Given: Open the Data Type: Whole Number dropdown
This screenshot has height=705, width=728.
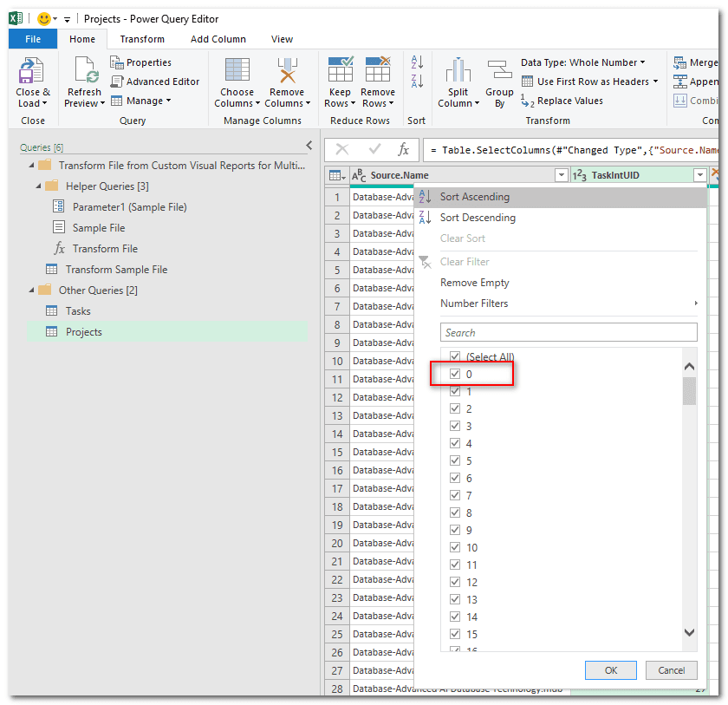Looking at the screenshot, I should (583, 62).
